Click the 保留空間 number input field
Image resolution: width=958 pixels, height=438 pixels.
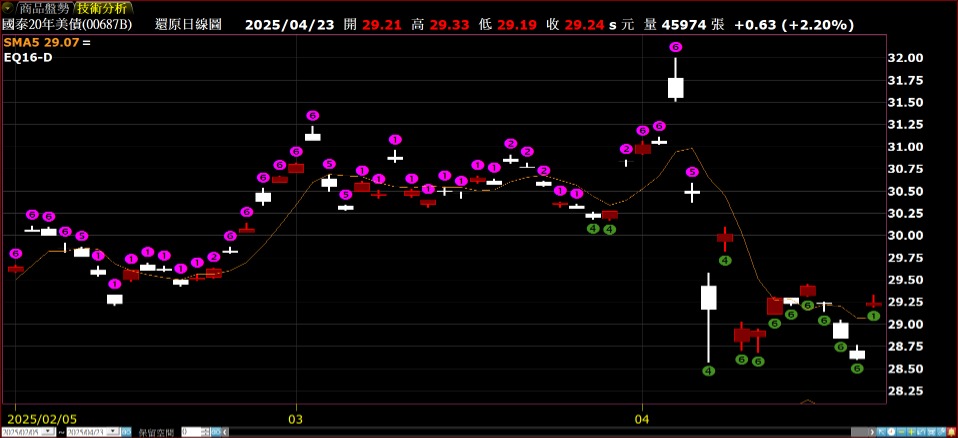pyautogui.click(x=190, y=431)
